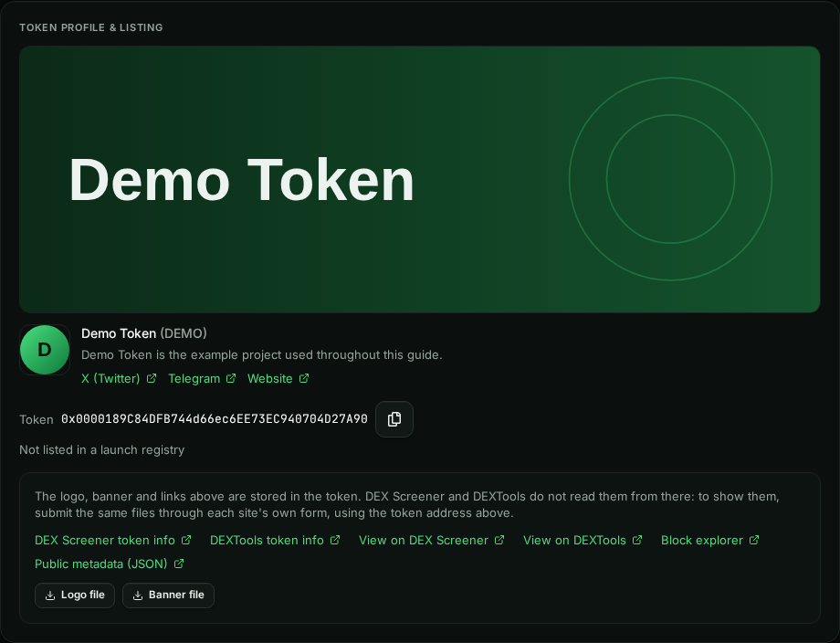The height and width of the screenshot is (643, 840).
Task: Click the 'Not listed in a launch registry' text
Action: point(101,449)
